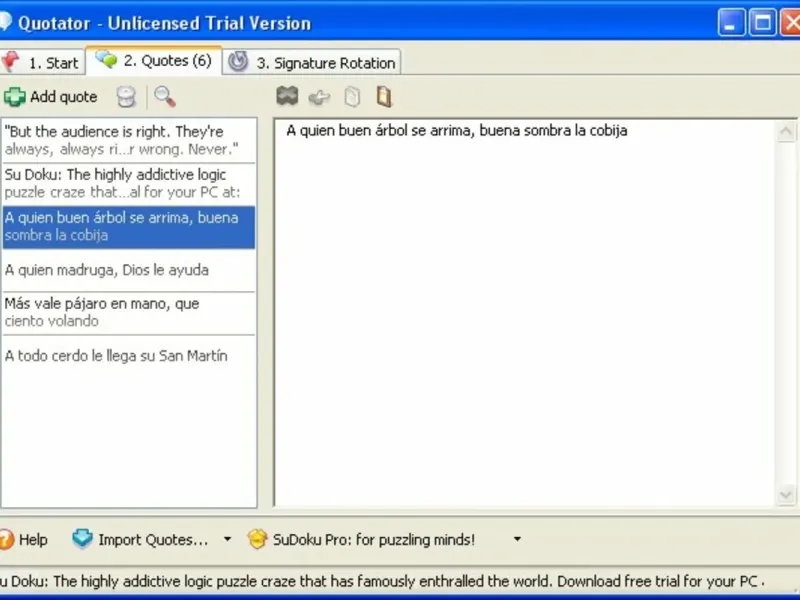Delete quote using trash bin icon
The width and height of the screenshot is (800, 600).
(x=126, y=96)
